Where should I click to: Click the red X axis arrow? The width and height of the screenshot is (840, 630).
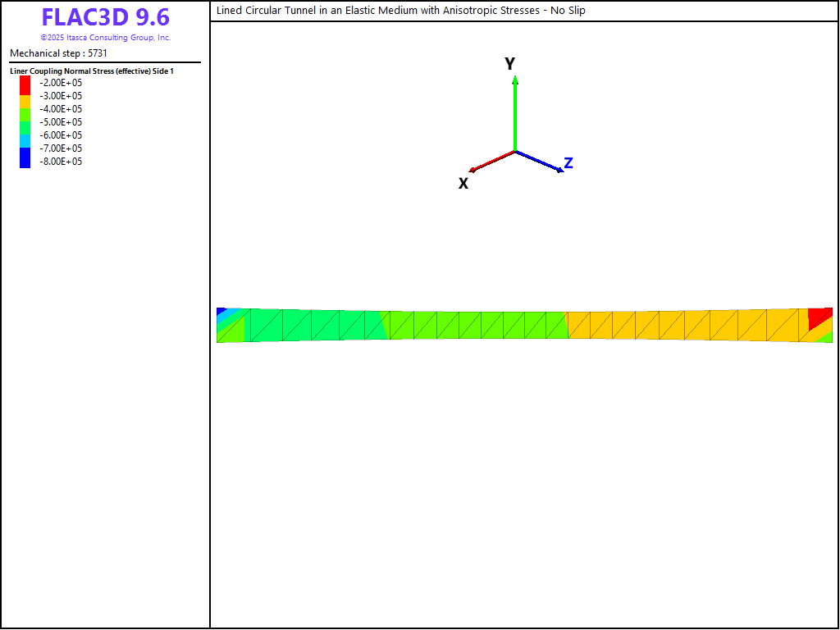492,161
